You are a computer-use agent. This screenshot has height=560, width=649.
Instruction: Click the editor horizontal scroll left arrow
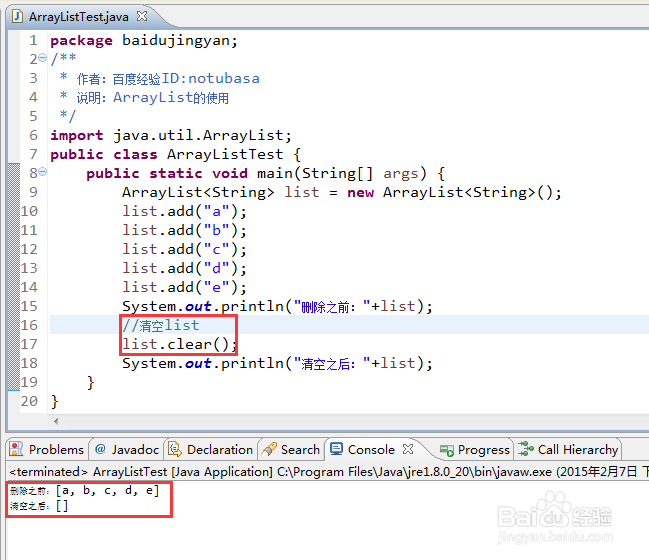[56, 421]
